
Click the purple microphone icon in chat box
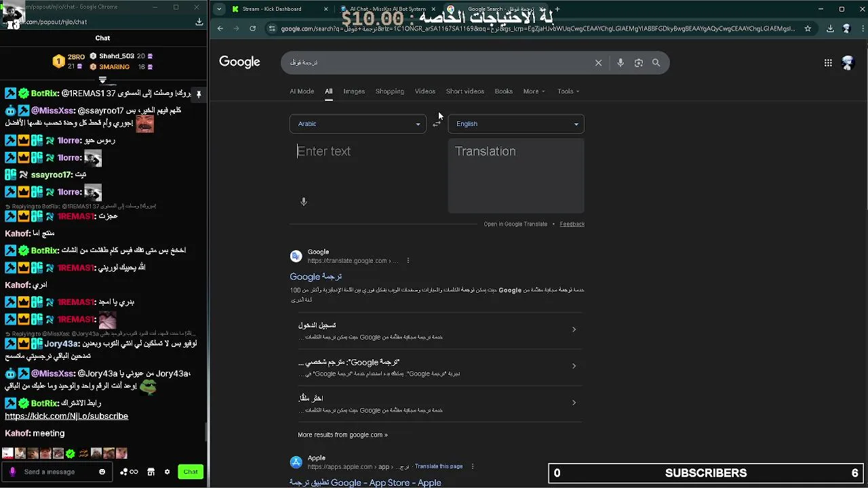(12, 472)
